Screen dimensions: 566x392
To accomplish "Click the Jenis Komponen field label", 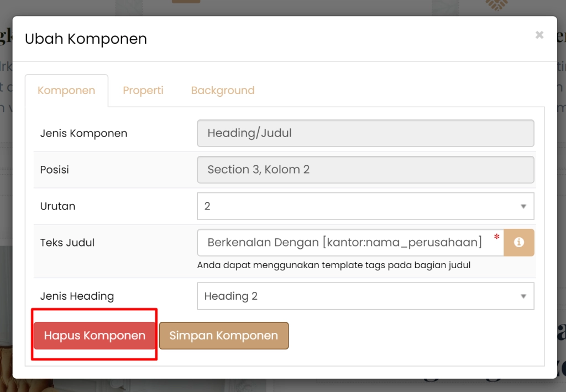I will 83,133.
